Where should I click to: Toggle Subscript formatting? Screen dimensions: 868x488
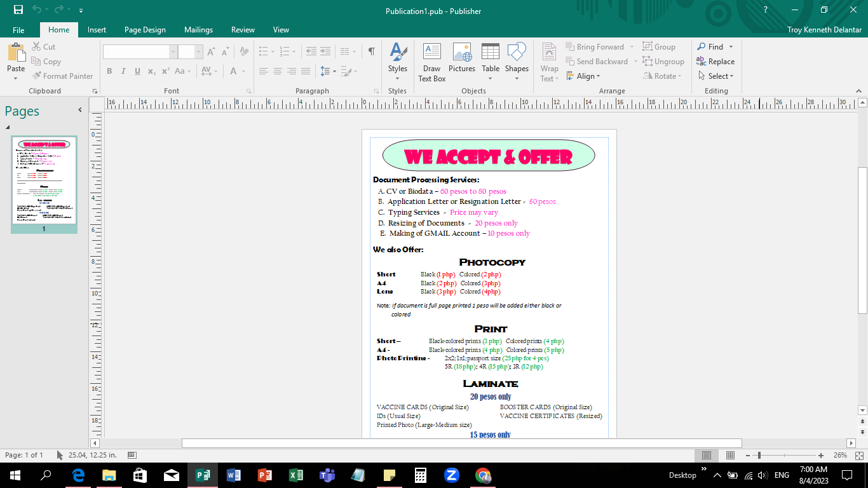click(151, 71)
